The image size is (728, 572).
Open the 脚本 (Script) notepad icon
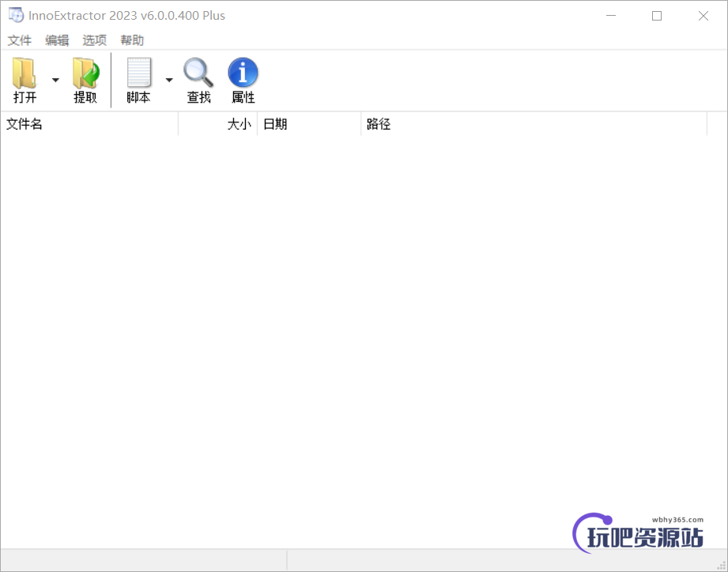pos(139,73)
